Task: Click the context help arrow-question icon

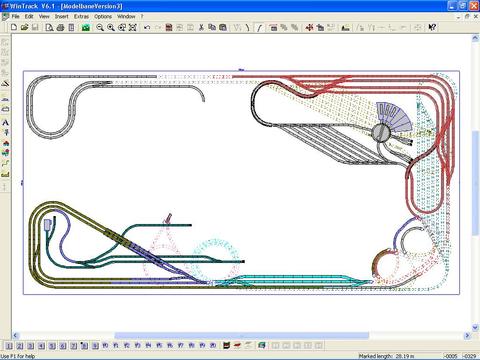Action: coord(432,28)
